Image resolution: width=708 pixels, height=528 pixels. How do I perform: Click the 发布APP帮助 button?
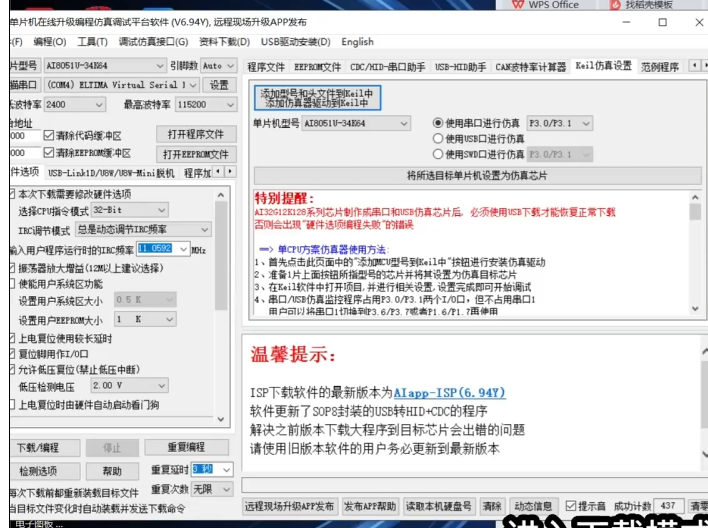(x=370, y=507)
